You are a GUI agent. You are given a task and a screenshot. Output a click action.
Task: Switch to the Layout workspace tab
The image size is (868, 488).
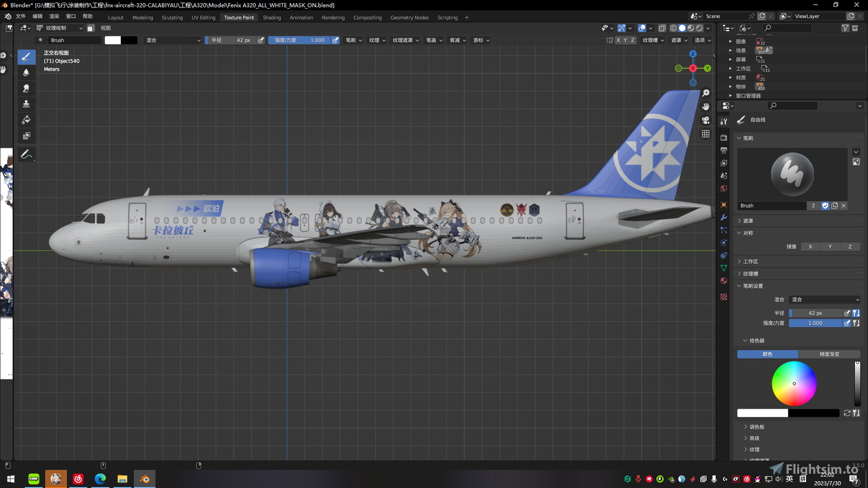pyautogui.click(x=115, y=17)
